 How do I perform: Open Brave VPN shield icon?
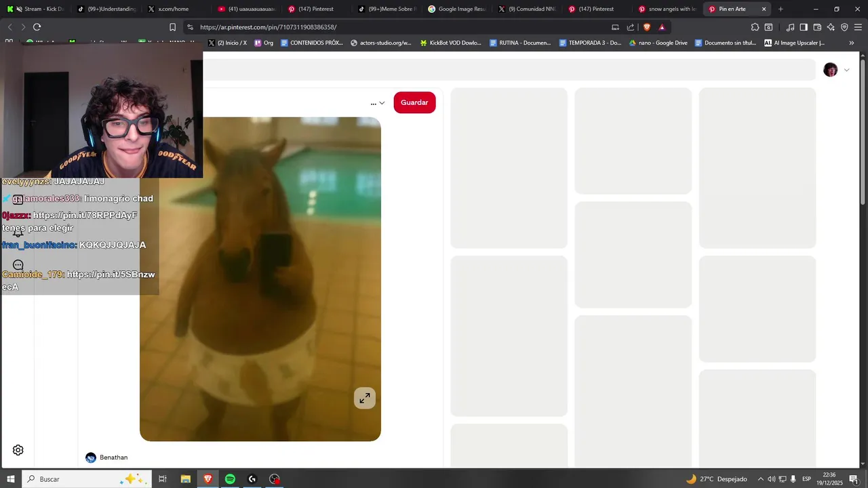click(844, 27)
